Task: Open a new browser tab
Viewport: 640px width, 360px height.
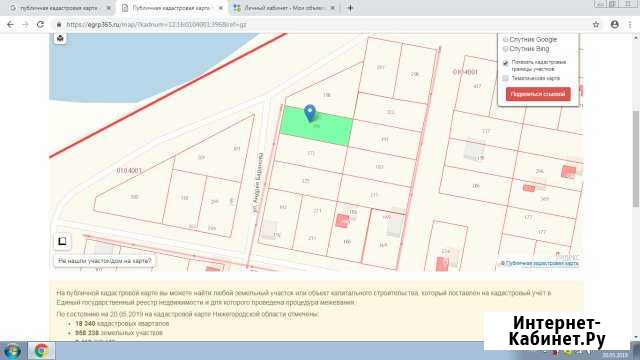Action: click(x=350, y=8)
